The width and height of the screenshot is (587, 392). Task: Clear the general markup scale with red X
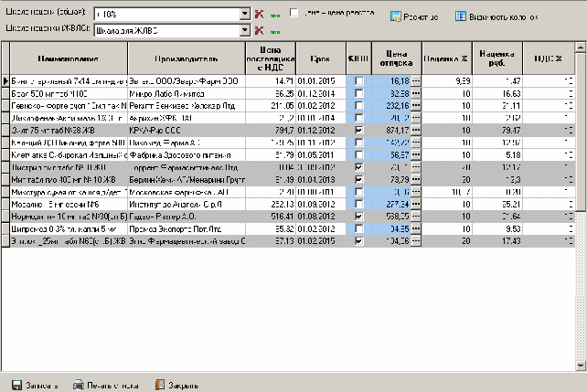pos(259,16)
